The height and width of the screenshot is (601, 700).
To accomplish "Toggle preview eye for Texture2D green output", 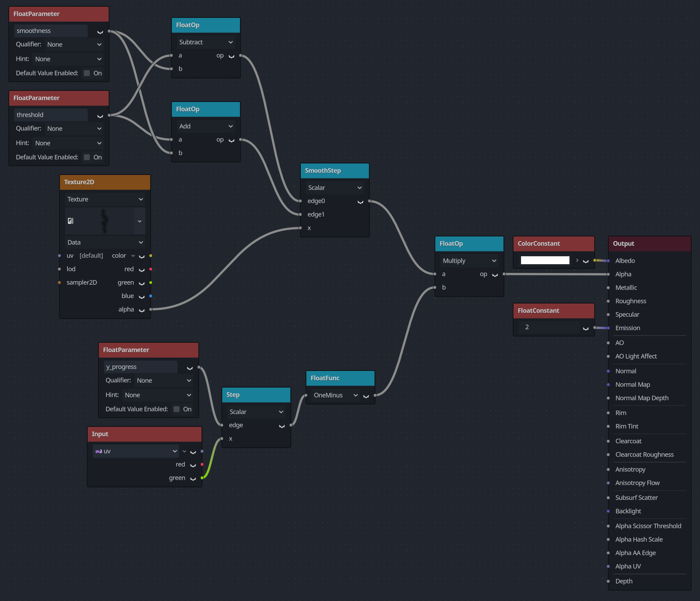I will (142, 283).
